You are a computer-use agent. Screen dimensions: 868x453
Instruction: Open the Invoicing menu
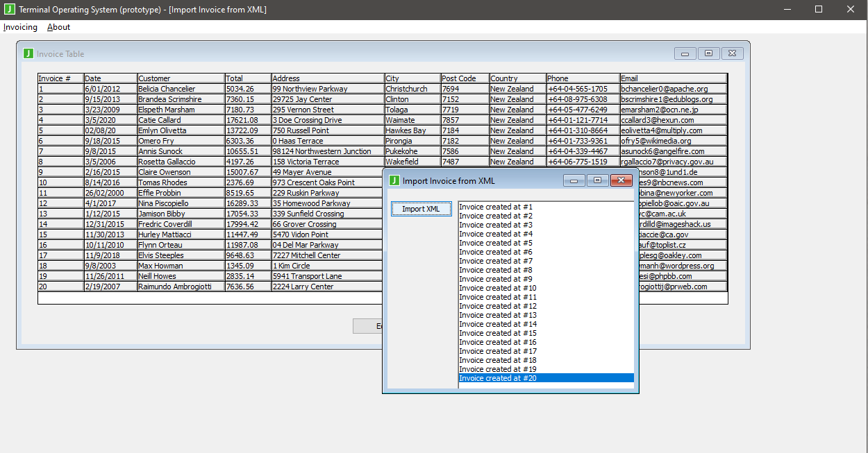click(x=20, y=27)
